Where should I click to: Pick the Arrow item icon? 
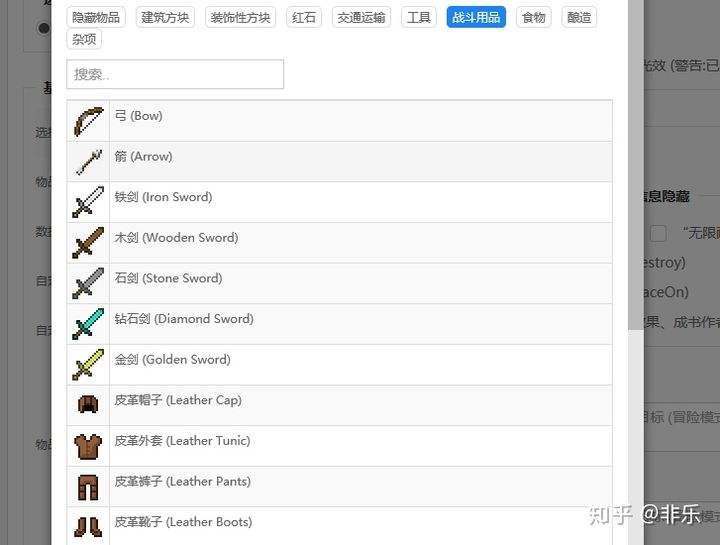click(x=88, y=162)
